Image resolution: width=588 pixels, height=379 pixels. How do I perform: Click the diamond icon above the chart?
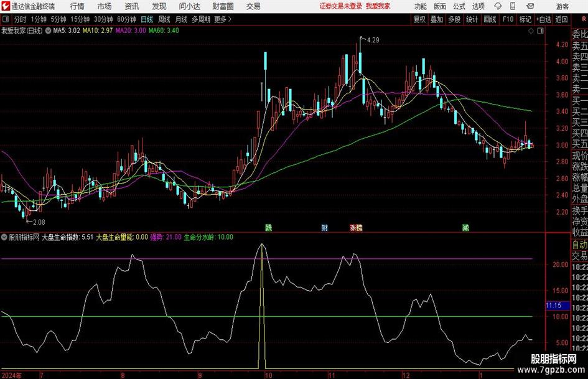tap(531, 31)
